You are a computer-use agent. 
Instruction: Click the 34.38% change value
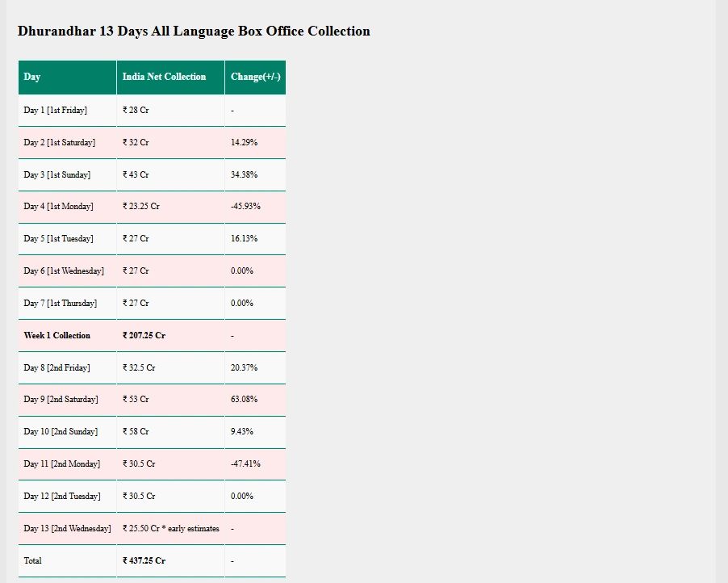[x=244, y=174]
